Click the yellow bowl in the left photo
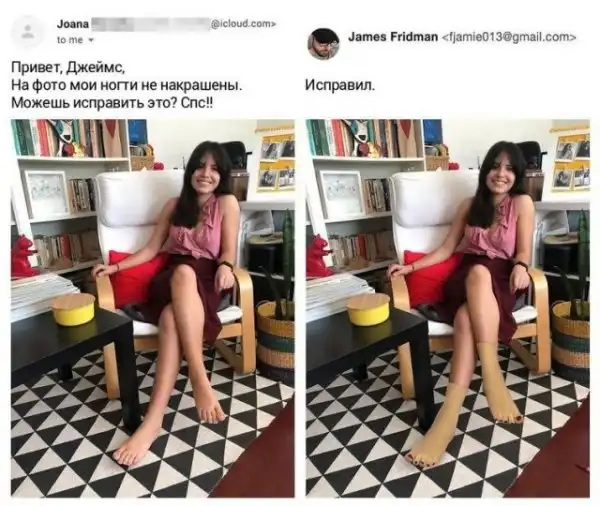The image size is (600, 506). (73, 309)
